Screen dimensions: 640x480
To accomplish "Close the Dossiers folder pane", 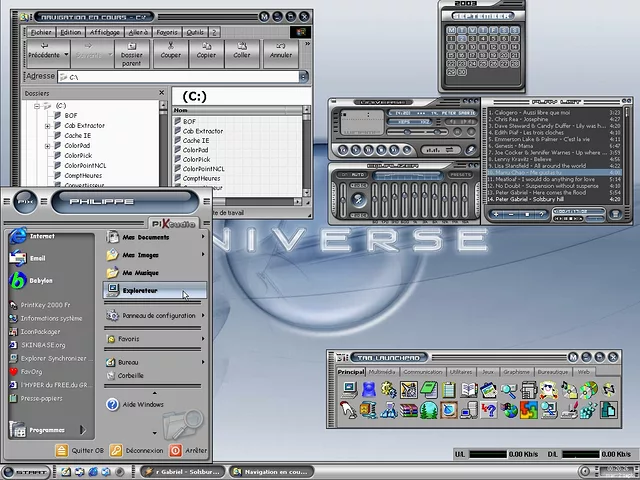I will click(x=161, y=93).
